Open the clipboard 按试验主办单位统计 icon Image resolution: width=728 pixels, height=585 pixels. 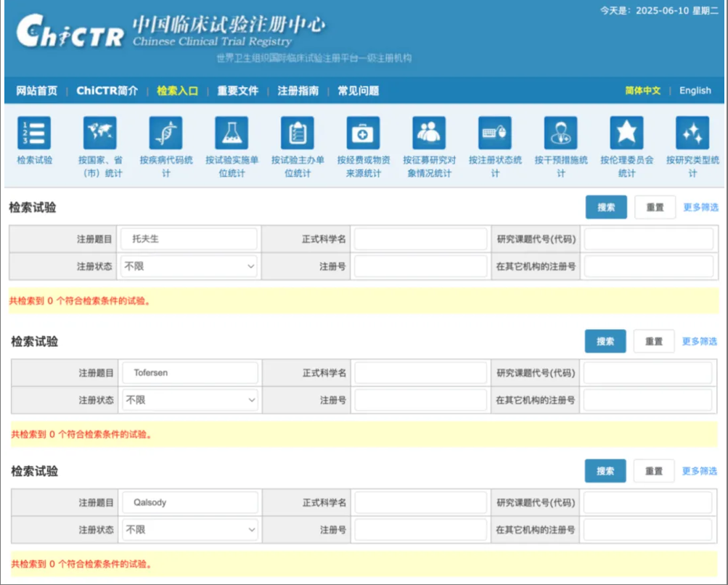click(x=298, y=133)
